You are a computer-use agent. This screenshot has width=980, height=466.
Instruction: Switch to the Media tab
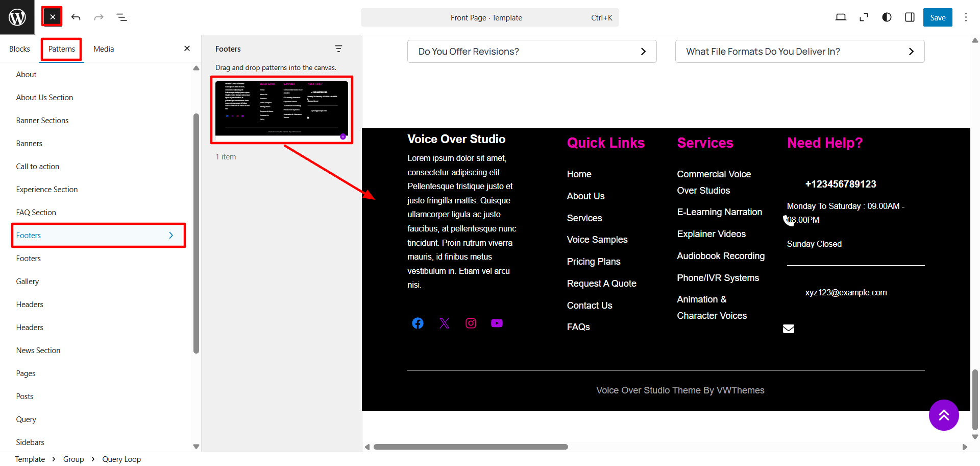[104, 49]
